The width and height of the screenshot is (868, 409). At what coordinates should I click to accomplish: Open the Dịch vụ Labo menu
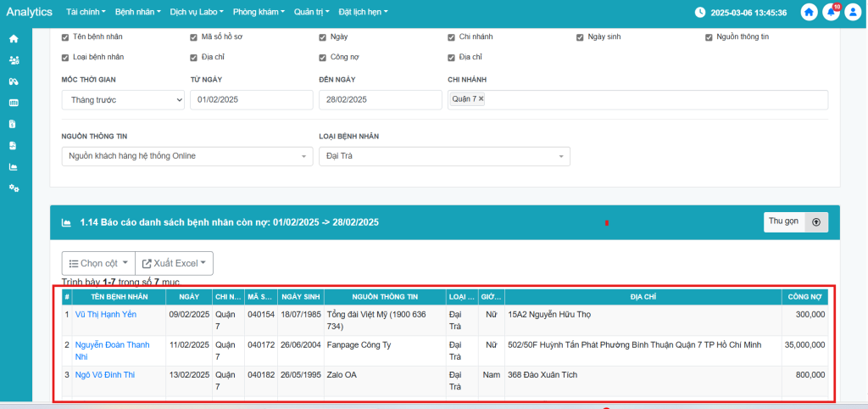(196, 13)
